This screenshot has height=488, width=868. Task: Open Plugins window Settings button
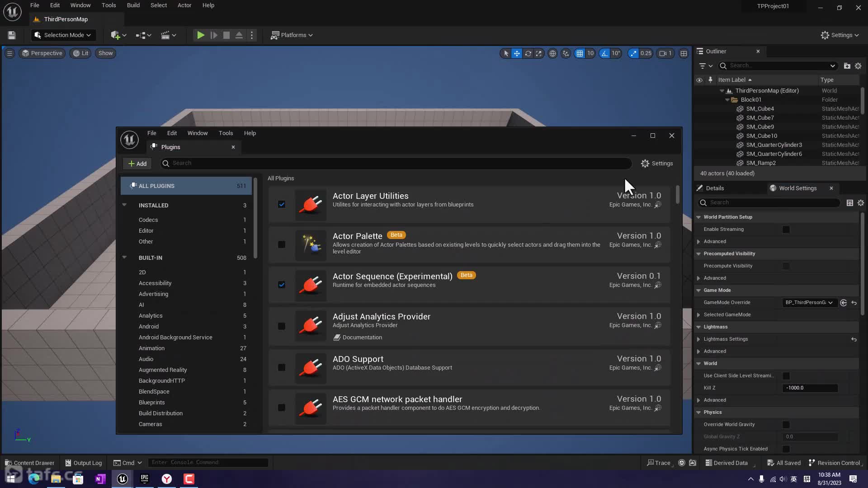[x=657, y=164]
